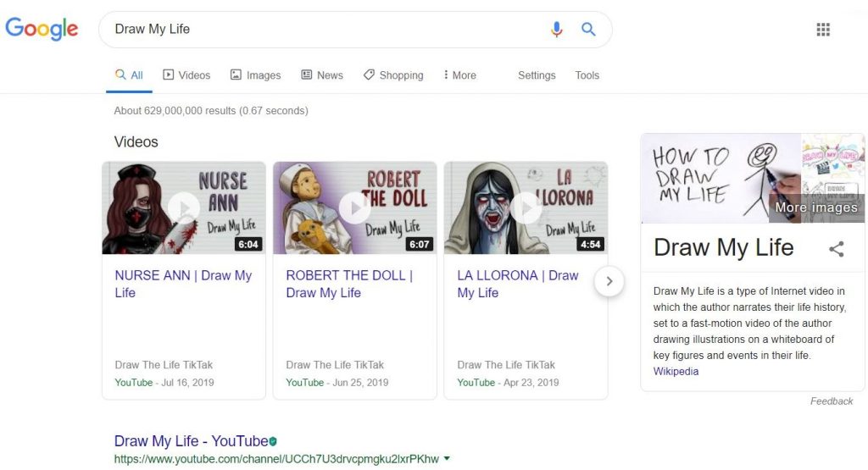Submit search with the magnifier icon
The height and width of the screenshot is (470, 868).
[588, 29]
